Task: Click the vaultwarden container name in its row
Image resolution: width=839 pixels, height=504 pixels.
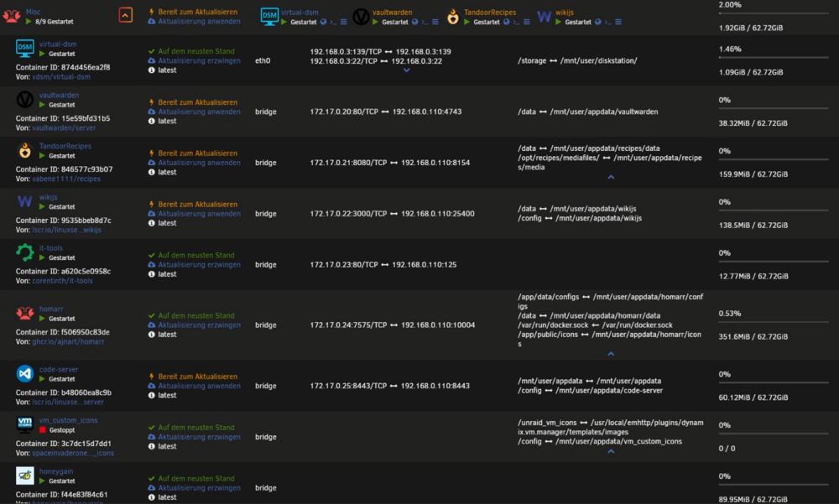Action: 59,95
